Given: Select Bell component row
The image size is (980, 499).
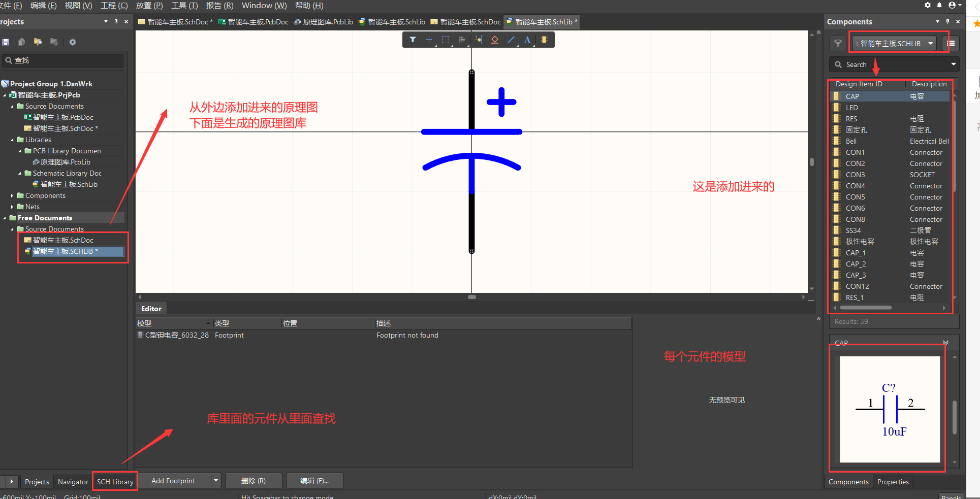Looking at the screenshot, I should pos(890,141).
